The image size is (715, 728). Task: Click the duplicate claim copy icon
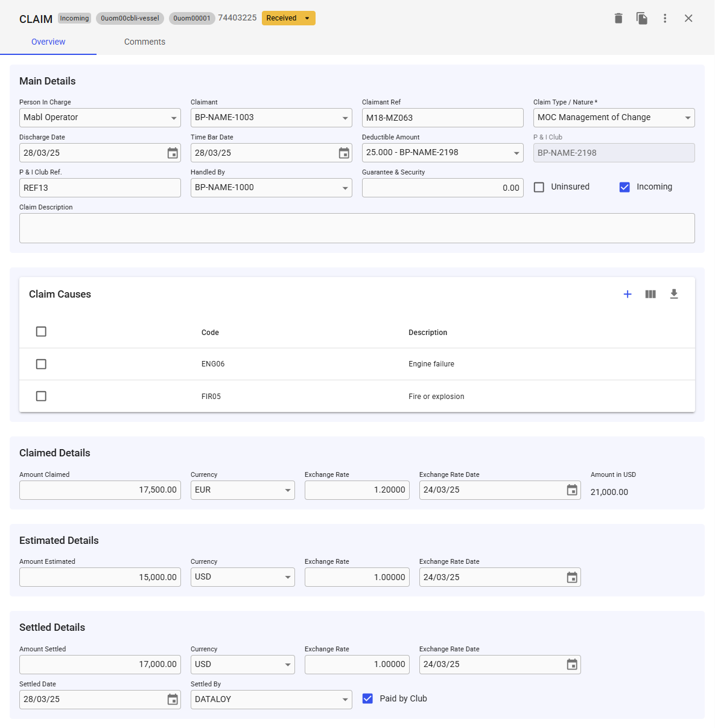[x=641, y=18]
